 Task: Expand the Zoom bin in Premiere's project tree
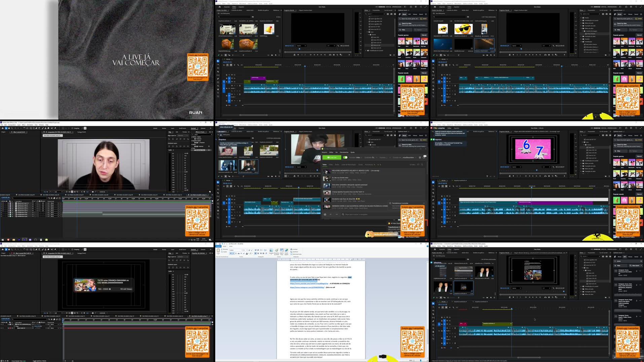click(x=369, y=35)
